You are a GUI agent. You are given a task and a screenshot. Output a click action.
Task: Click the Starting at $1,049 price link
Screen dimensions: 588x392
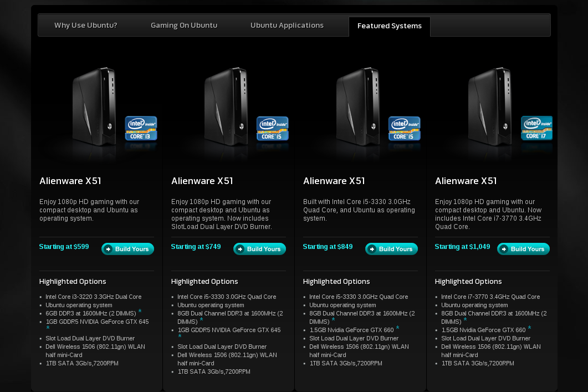coord(462,247)
